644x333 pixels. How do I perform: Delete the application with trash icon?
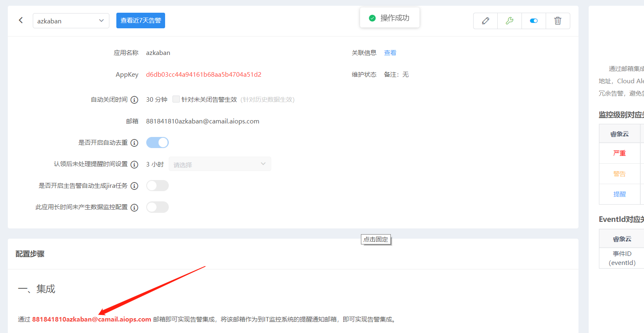pos(558,21)
